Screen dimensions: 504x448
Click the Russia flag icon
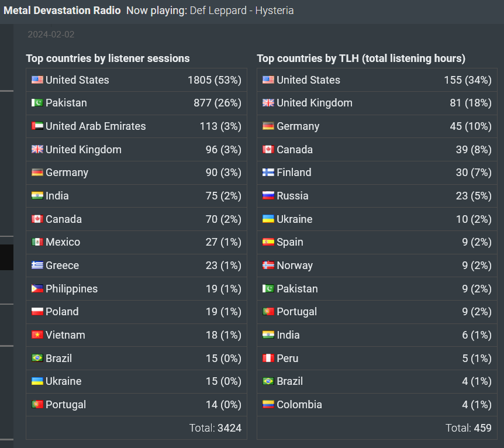click(x=268, y=195)
